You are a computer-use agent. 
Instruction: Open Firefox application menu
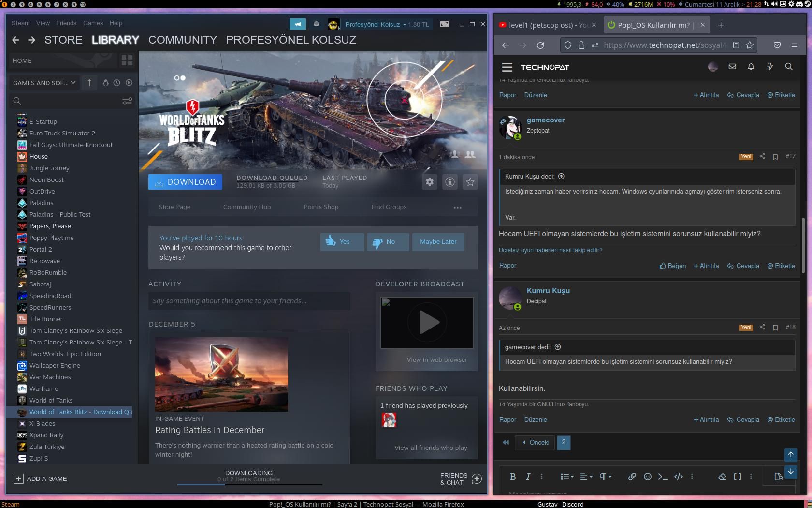click(x=795, y=45)
